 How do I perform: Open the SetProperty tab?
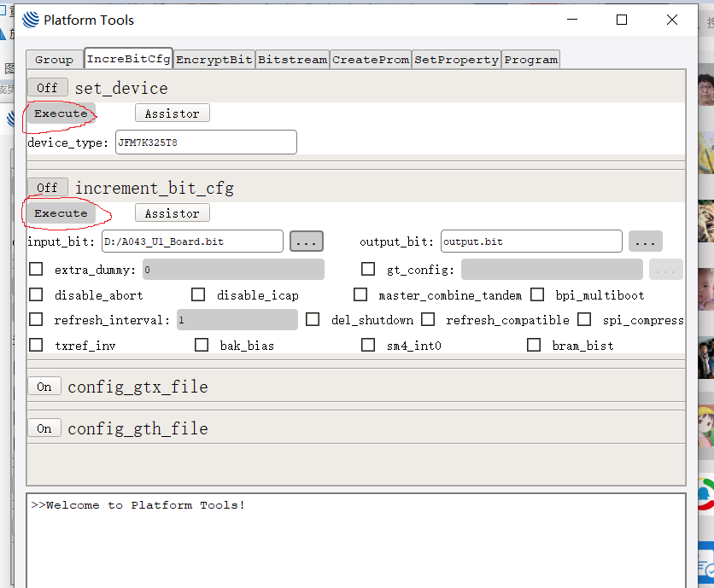pos(456,60)
